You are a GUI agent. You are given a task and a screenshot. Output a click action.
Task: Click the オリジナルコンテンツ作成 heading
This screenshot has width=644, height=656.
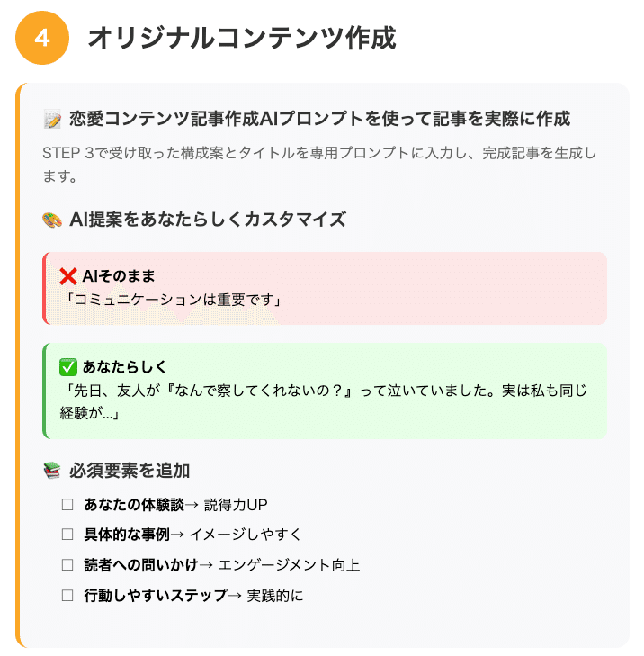(242, 39)
